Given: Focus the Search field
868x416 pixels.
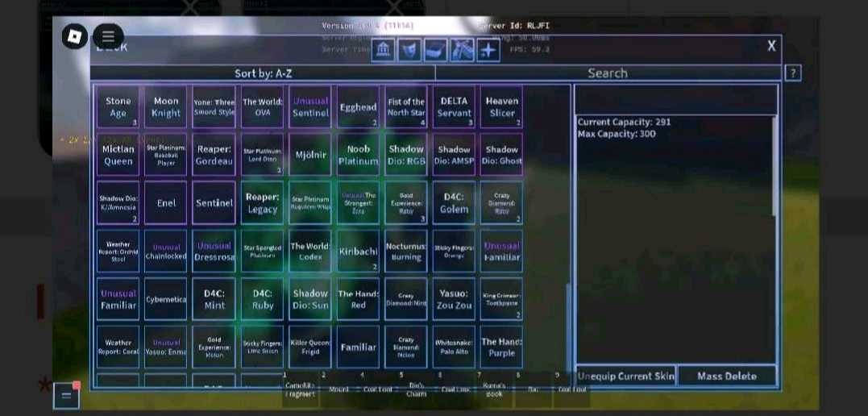Looking at the screenshot, I should 608,73.
